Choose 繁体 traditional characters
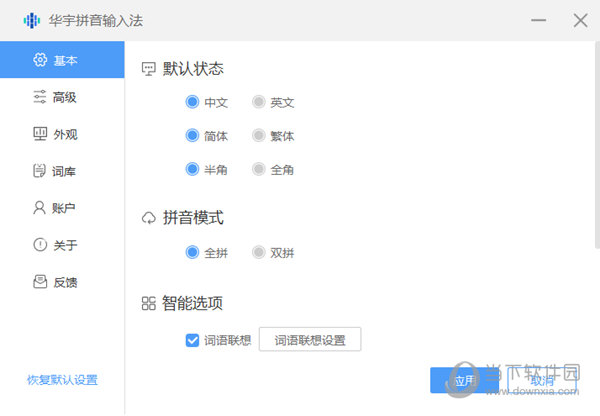Screen dimensions: 600x416 [x=259, y=135]
